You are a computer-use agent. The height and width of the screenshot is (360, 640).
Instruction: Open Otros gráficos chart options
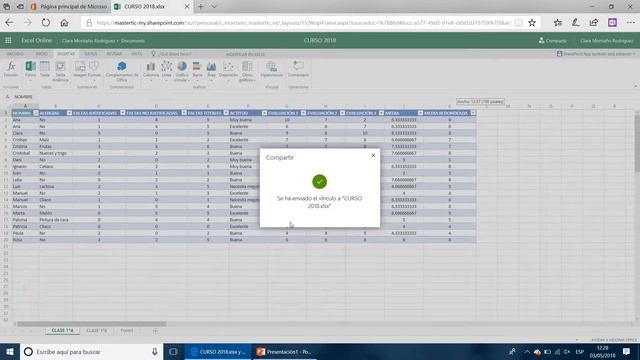247,71
